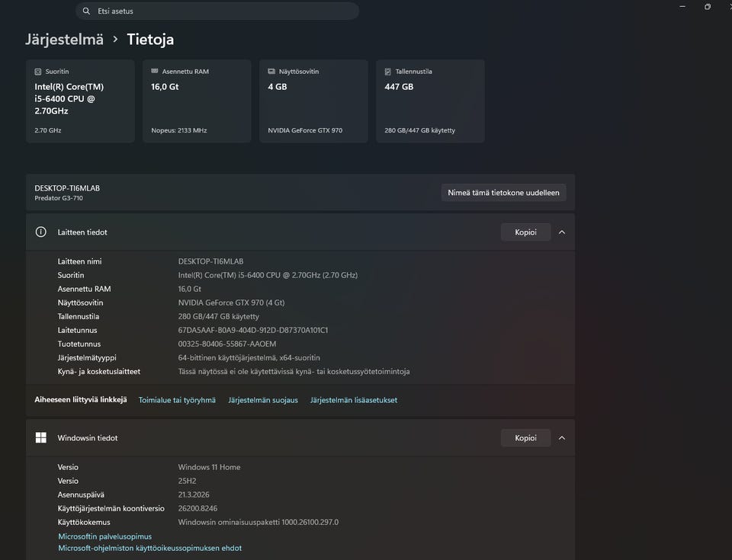Open the Suoritin info card
The height and width of the screenshot is (560, 732).
80,101
